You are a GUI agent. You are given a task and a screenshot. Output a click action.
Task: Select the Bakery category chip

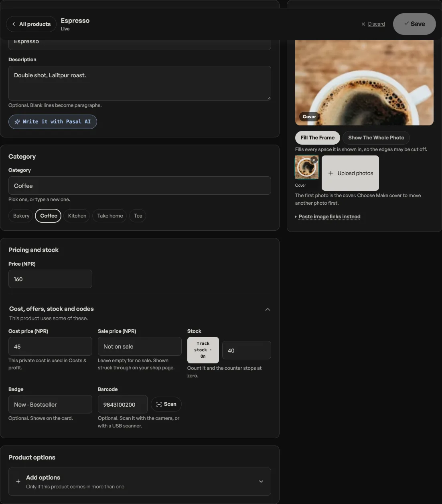(21, 216)
